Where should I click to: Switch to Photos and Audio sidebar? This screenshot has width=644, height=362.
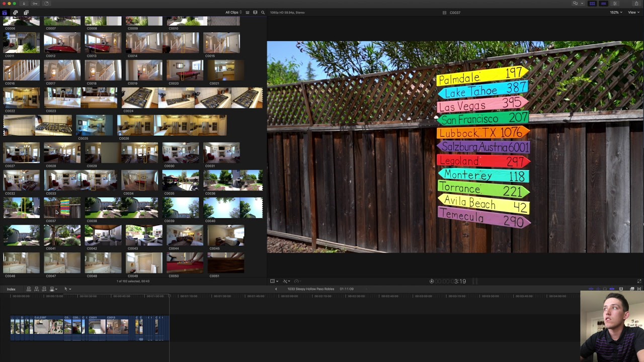tap(15, 13)
